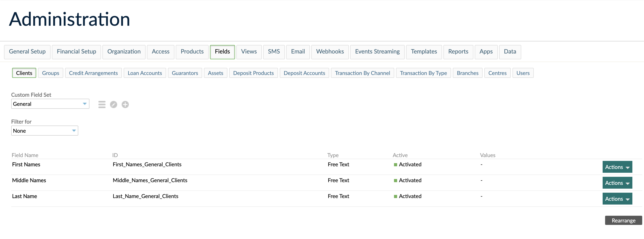Select the edit pencil icon

click(x=114, y=104)
